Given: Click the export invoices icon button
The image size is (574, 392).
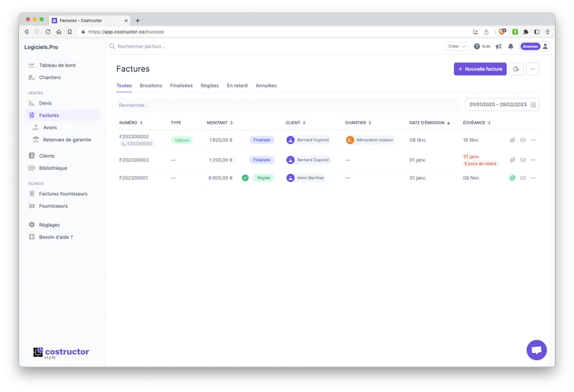Looking at the screenshot, I should coord(516,69).
